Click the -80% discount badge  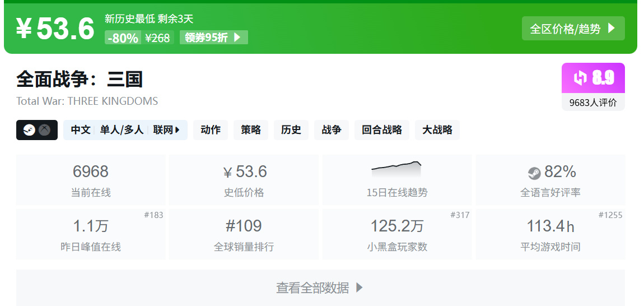pos(123,38)
